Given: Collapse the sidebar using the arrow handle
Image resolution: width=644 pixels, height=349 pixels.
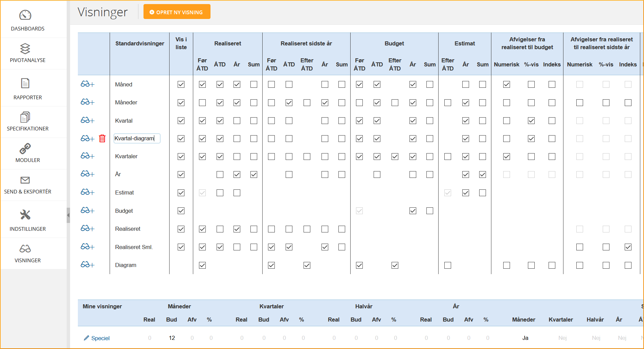Looking at the screenshot, I should pyautogui.click(x=68, y=215).
